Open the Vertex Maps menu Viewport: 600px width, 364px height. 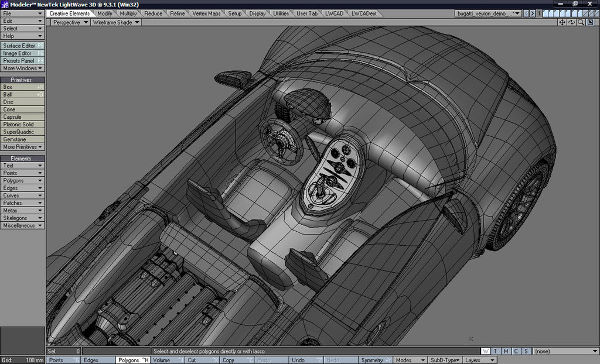click(x=206, y=12)
